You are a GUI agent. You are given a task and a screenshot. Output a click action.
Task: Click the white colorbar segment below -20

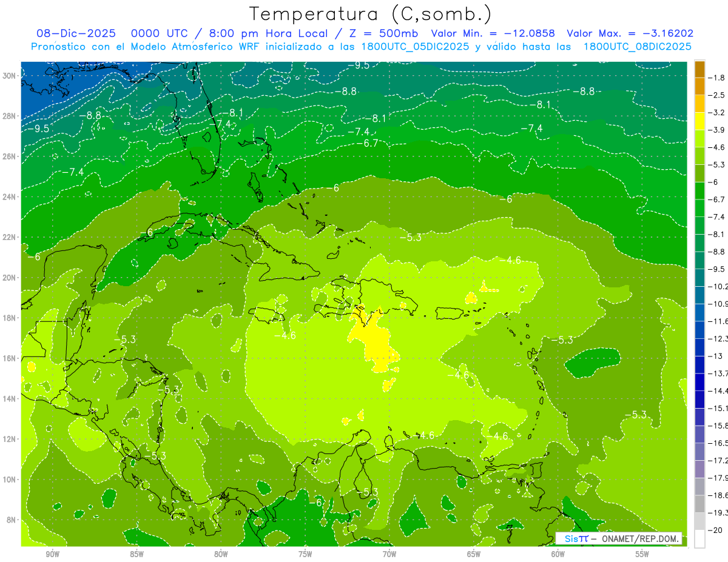[699, 539]
